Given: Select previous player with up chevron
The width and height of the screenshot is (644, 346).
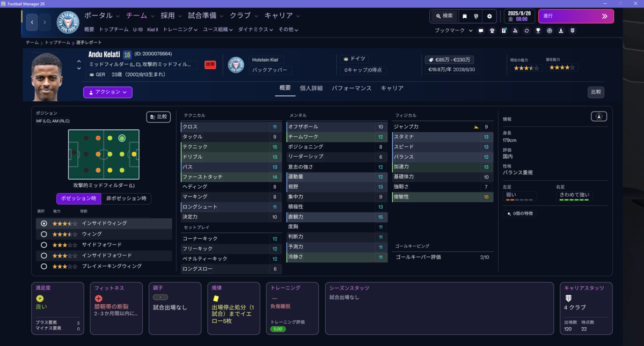Looking at the screenshot, I should (79, 62).
